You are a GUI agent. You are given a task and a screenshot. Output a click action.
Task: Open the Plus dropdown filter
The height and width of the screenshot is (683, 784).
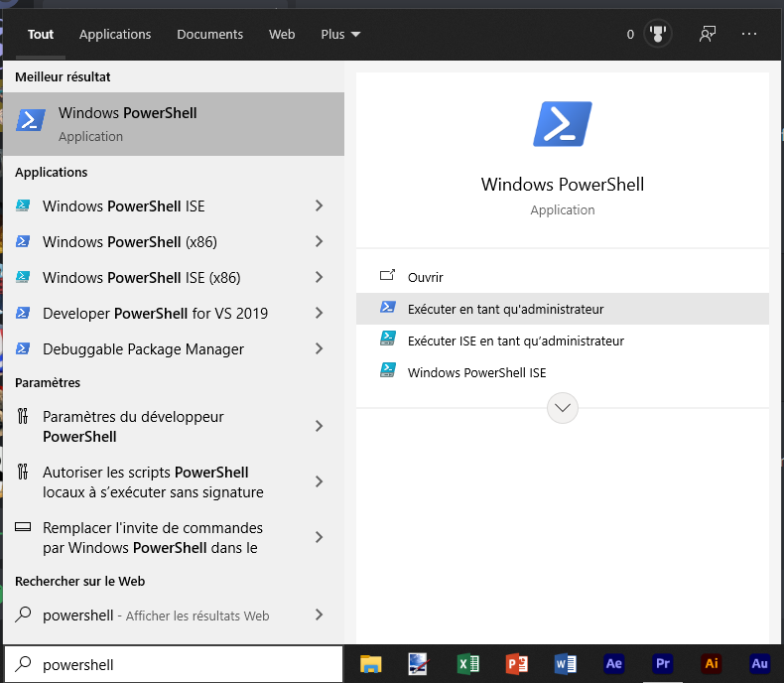coord(340,35)
